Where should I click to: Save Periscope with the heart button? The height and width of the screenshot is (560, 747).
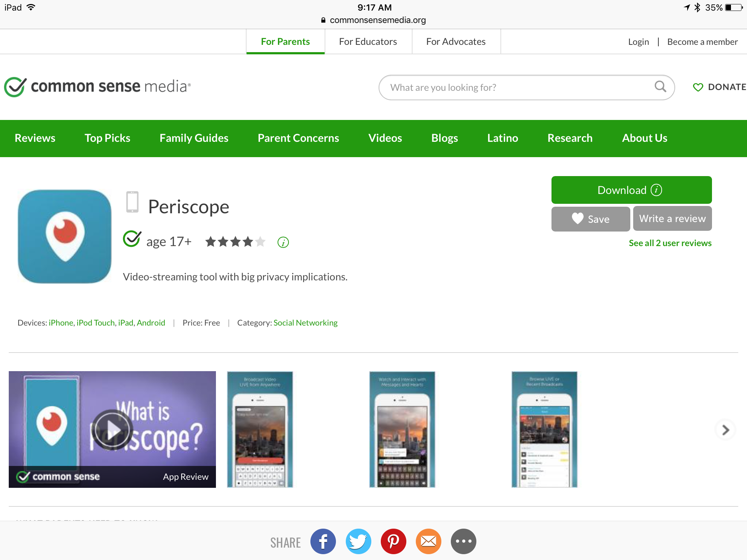coord(591,219)
